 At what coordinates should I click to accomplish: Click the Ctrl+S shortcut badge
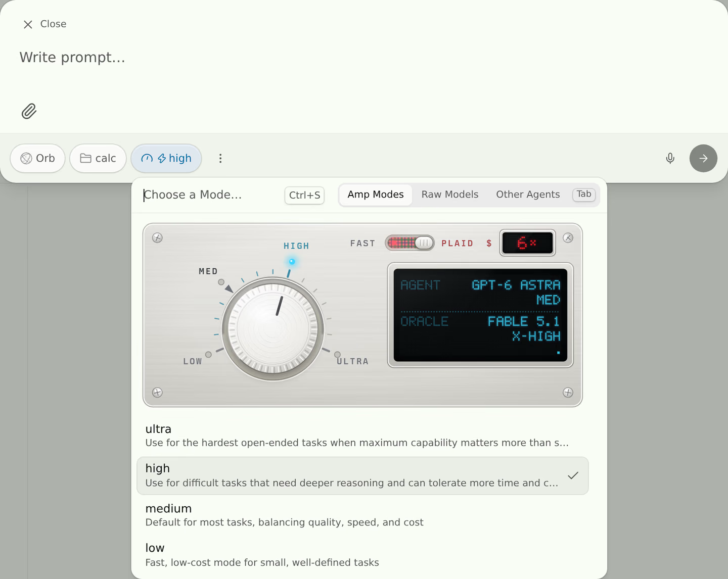304,195
